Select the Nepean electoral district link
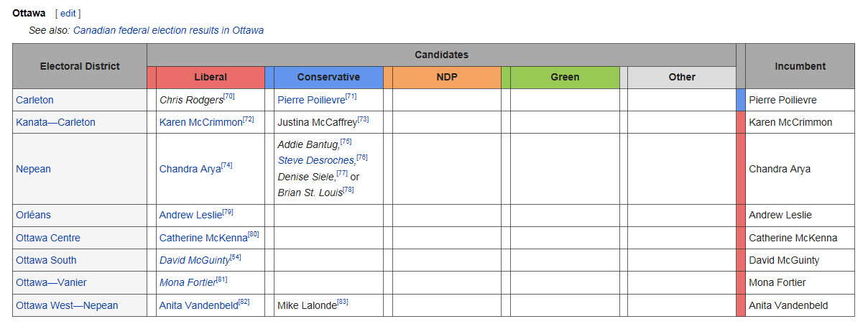 [x=33, y=169]
